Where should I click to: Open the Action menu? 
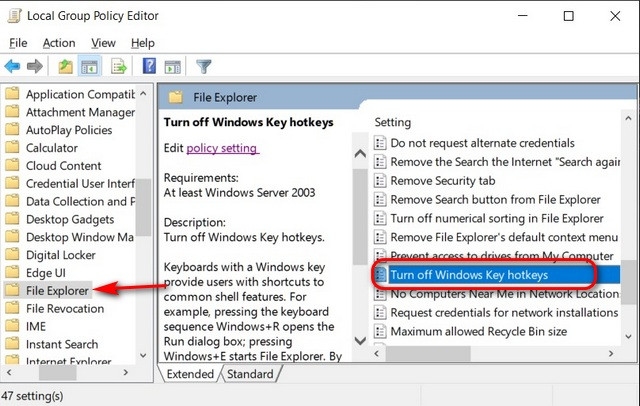[59, 43]
